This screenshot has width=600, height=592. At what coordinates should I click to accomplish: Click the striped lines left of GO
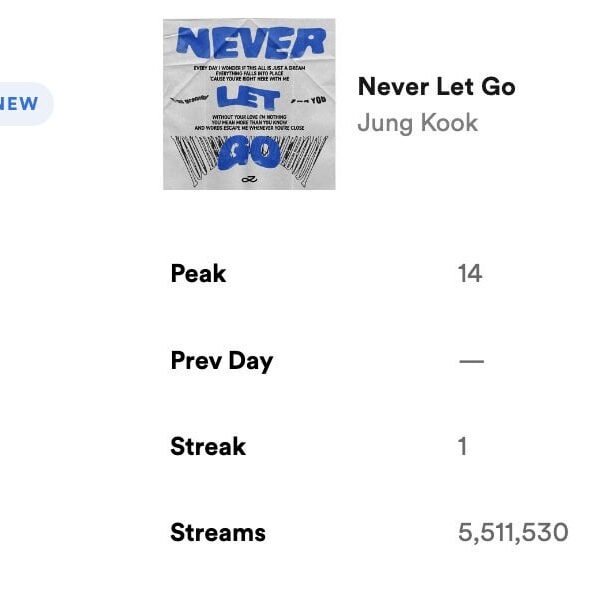tap(196, 155)
